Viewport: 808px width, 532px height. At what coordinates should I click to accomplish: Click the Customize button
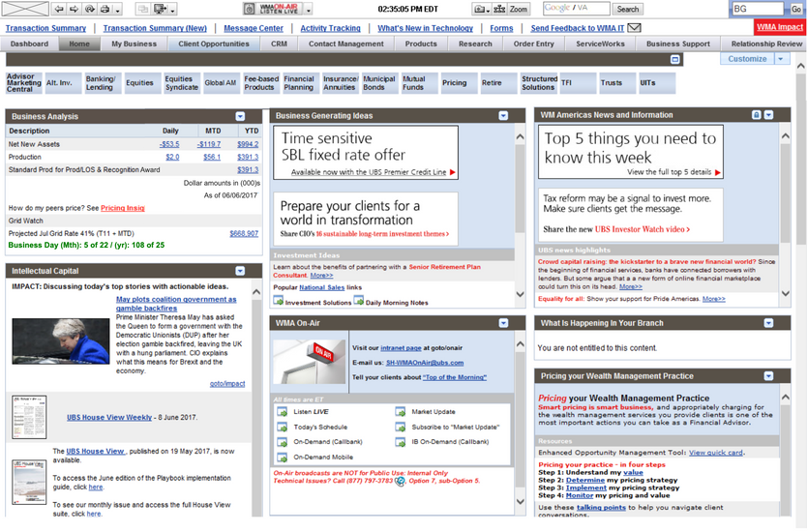[x=747, y=59]
